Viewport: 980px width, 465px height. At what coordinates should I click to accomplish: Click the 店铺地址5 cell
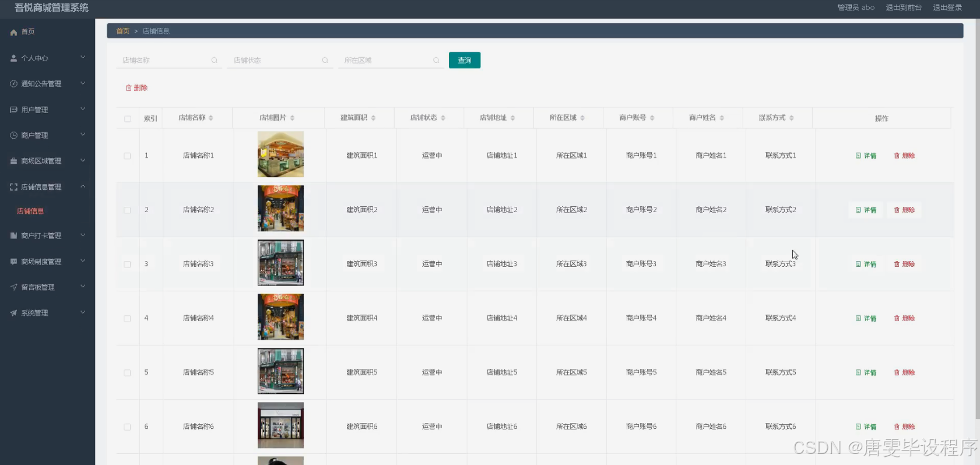tap(502, 372)
